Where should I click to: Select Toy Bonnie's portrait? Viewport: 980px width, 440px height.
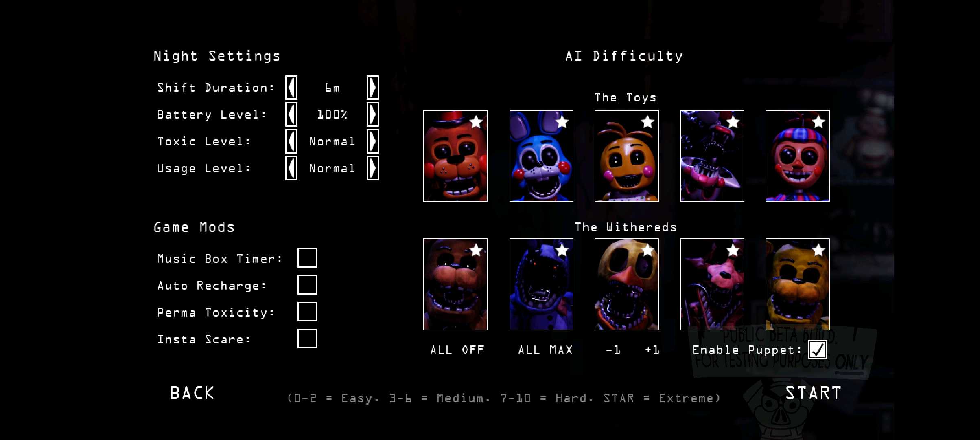pyautogui.click(x=541, y=156)
